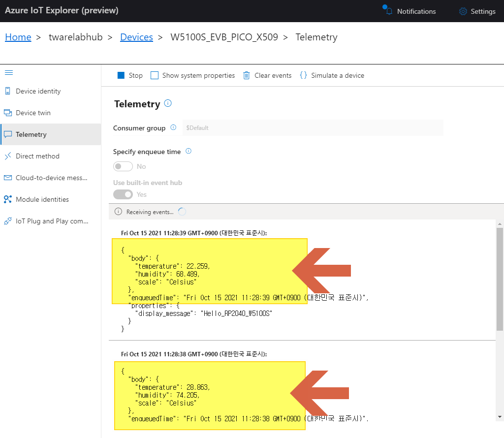Open IoT Plug and Play components
The image size is (504, 438).
coord(51,221)
